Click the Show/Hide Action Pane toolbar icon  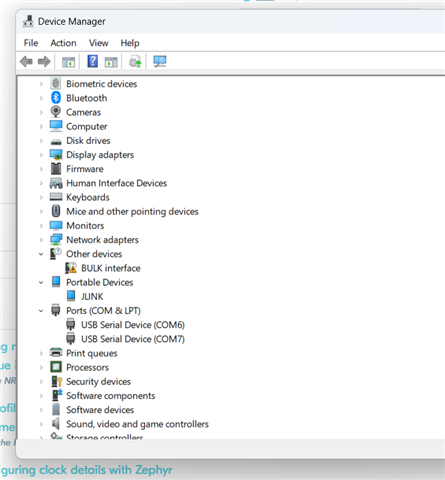click(x=111, y=62)
